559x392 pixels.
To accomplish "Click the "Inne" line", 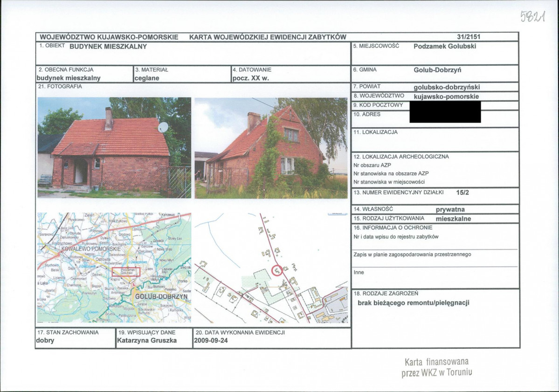I will click(359, 272).
